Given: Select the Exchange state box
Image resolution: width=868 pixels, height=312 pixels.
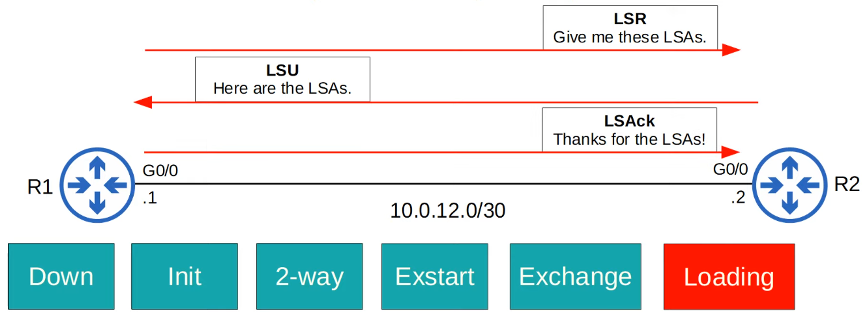Looking at the screenshot, I should [x=575, y=276].
